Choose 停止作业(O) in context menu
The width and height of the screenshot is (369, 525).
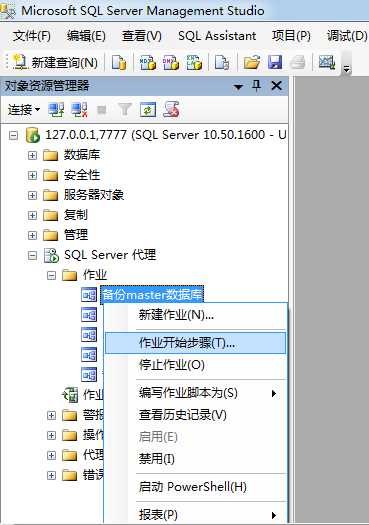tap(196, 365)
